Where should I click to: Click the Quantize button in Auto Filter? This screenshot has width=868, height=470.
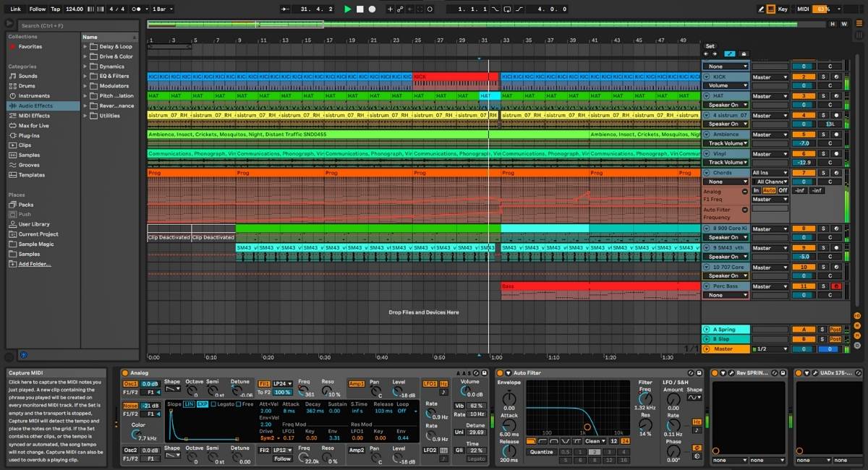[540, 452]
